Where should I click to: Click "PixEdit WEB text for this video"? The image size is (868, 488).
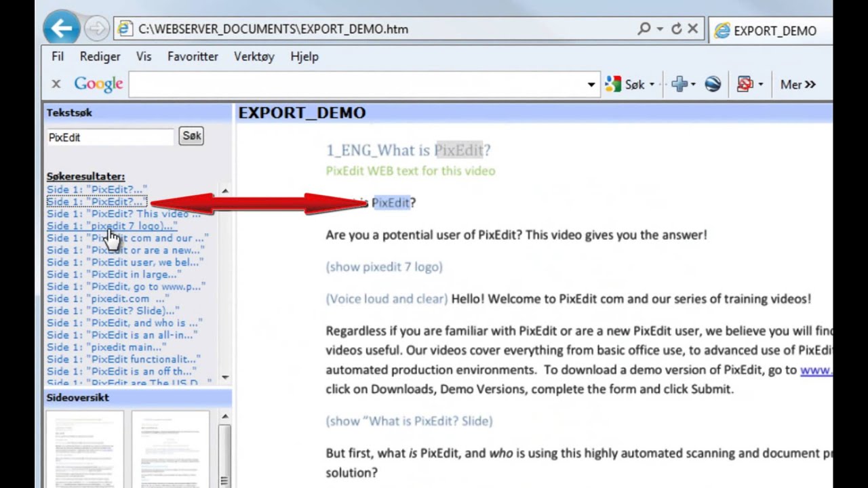410,171
